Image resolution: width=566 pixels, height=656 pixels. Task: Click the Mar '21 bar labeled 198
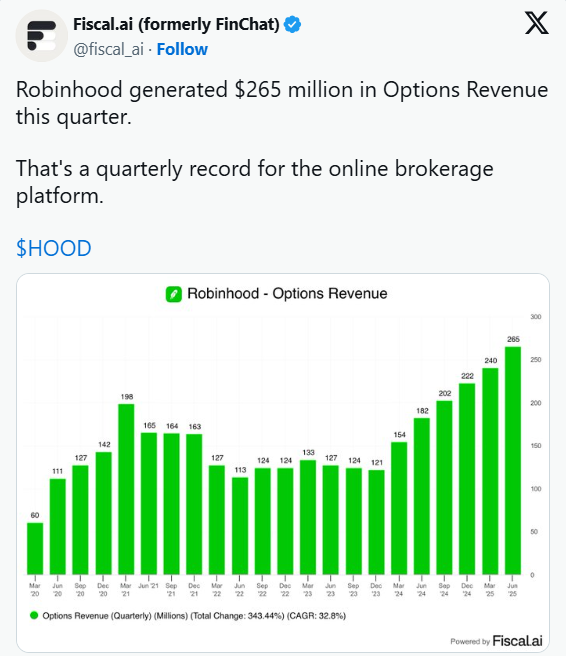(x=126, y=489)
